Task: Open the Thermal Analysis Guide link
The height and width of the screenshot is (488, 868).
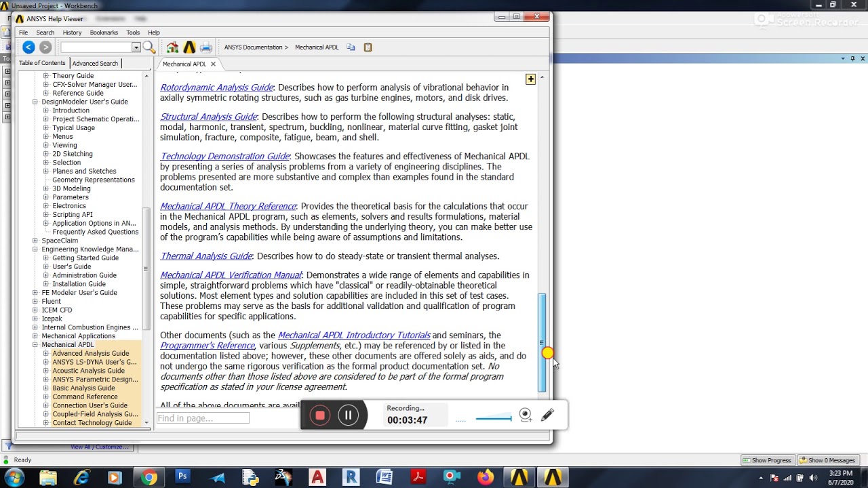Action: (205, 256)
